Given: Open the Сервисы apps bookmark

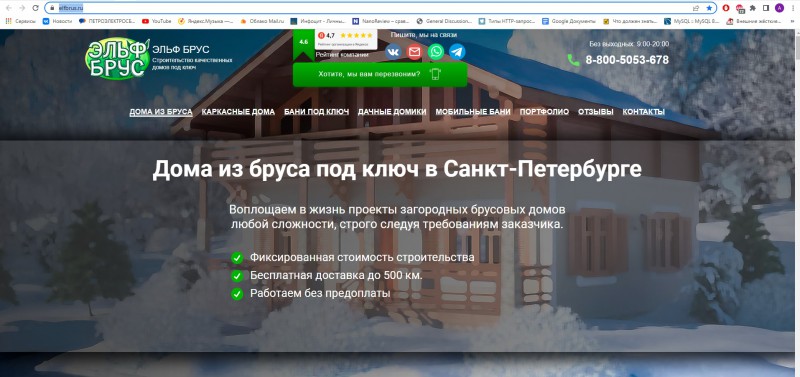Looking at the screenshot, I should [x=21, y=21].
